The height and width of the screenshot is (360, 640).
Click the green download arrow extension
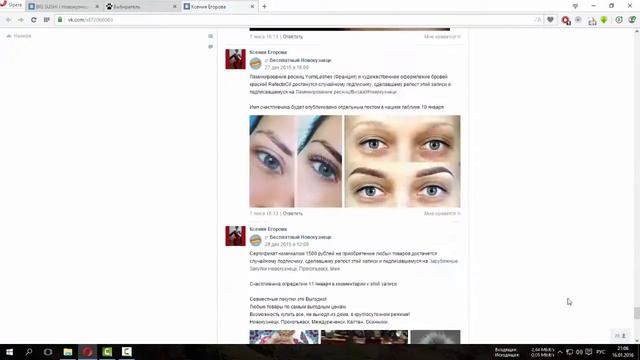point(604,20)
